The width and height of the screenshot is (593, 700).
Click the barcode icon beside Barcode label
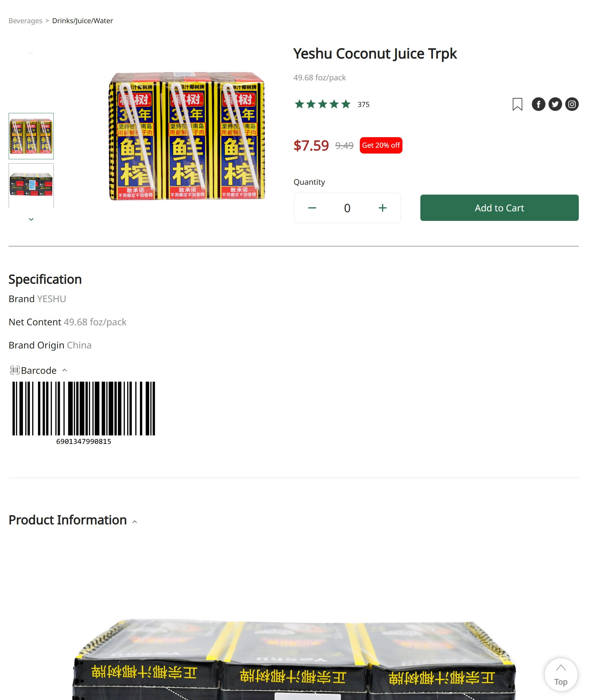15,370
